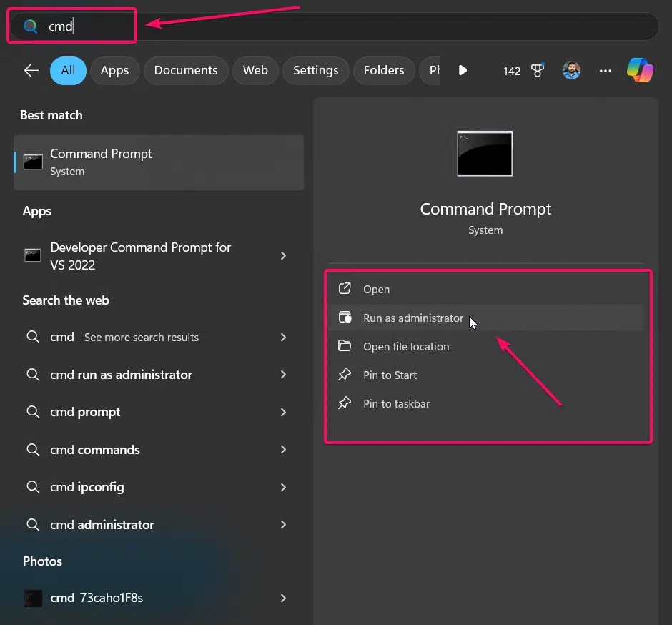
Task: Expand the cmd_73caho1F8s chevron
Action: coord(283,599)
